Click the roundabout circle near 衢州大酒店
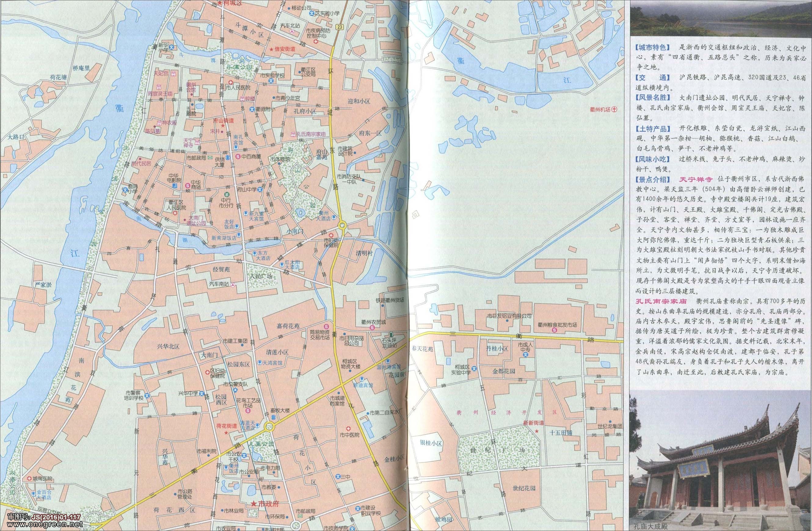 click(x=342, y=225)
